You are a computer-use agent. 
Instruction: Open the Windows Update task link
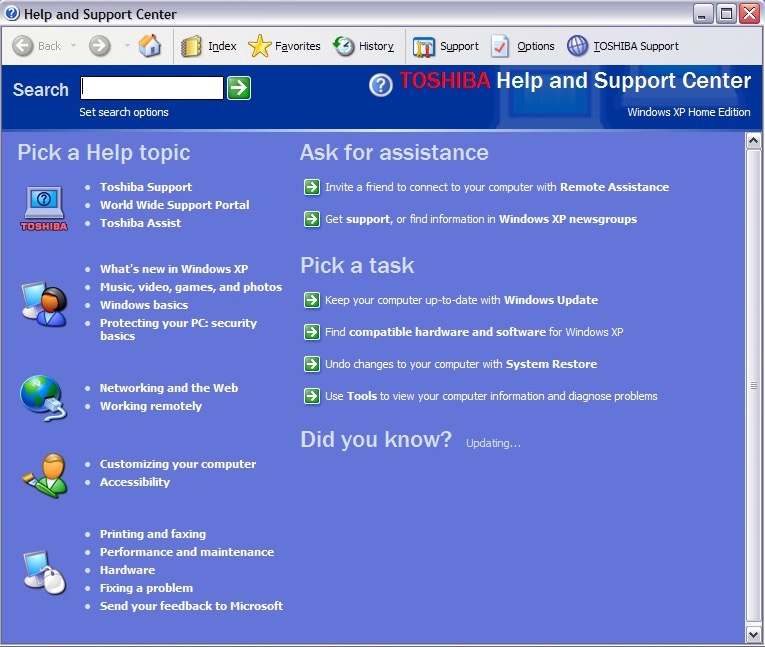coord(551,300)
